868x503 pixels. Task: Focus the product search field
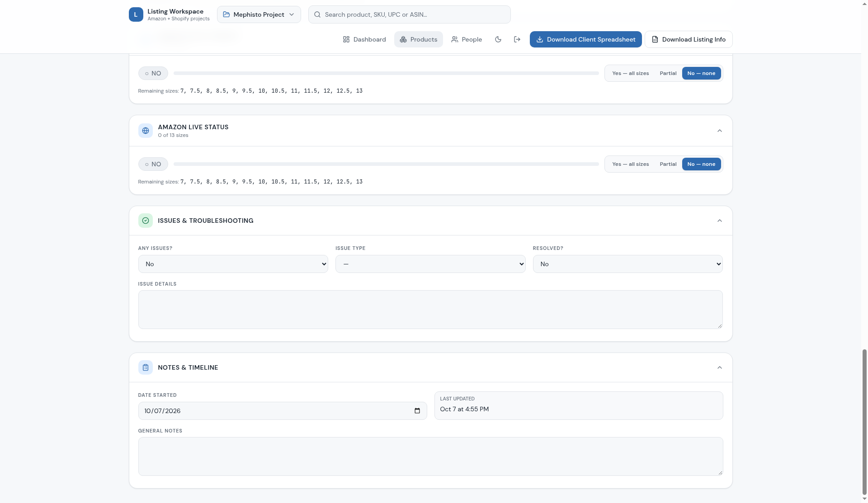pos(410,14)
